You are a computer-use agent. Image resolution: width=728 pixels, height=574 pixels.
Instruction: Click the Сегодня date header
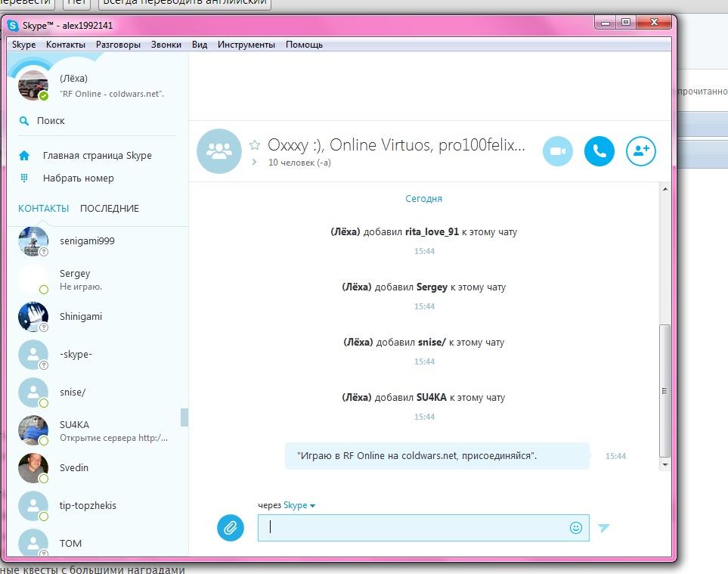423,199
